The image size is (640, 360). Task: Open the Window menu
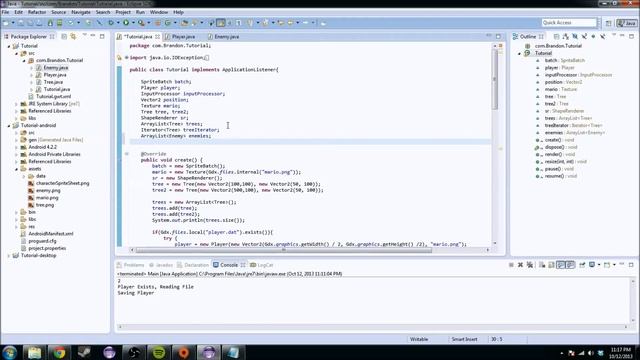tap(159, 12)
